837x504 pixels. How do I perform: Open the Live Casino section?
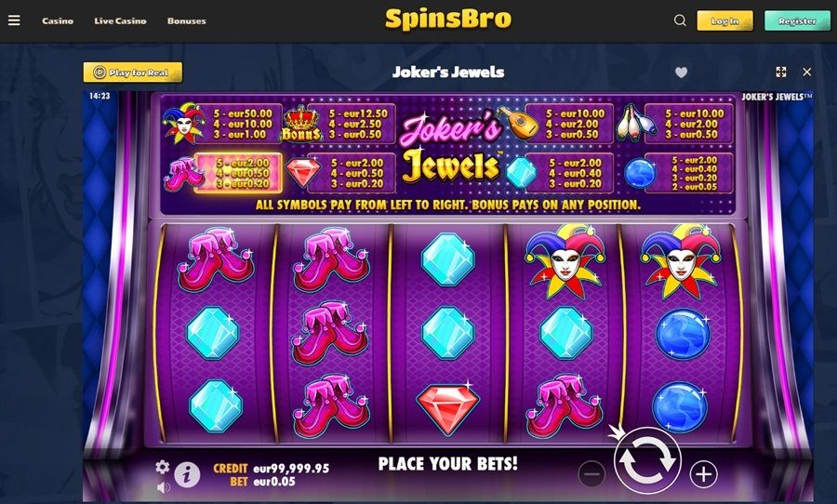pos(120,20)
